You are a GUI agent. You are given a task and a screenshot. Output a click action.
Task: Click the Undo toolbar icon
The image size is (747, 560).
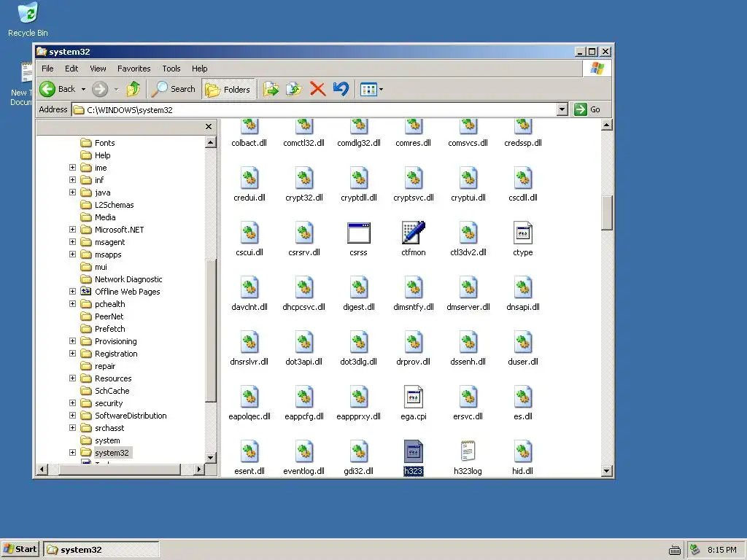coord(341,89)
